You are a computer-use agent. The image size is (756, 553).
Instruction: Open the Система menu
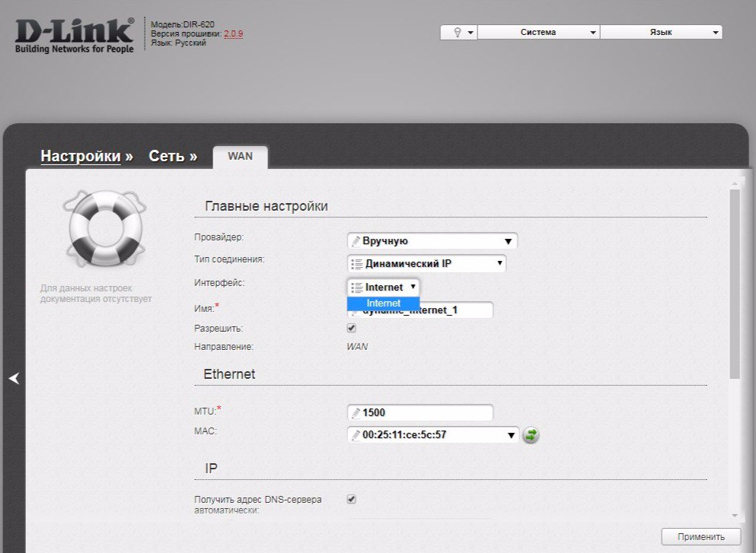[538, 33]
